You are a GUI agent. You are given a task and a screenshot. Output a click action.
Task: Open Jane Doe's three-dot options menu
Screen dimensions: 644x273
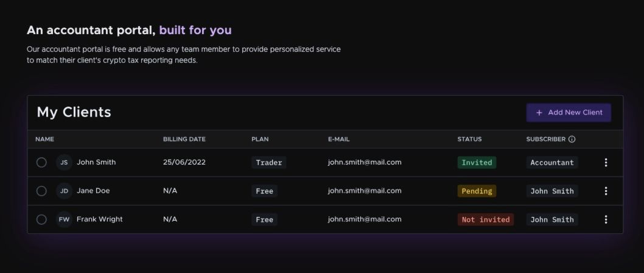606,191
